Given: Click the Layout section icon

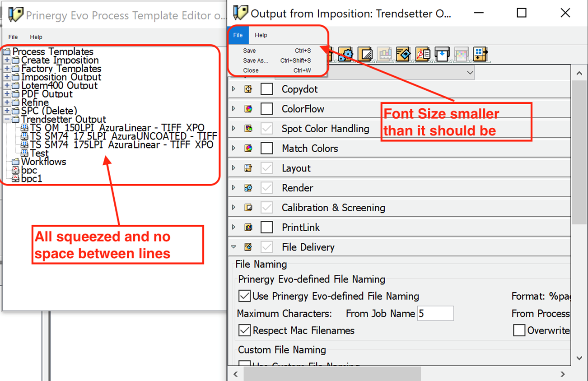Looking at the screenshot, I should click(248, 168).
